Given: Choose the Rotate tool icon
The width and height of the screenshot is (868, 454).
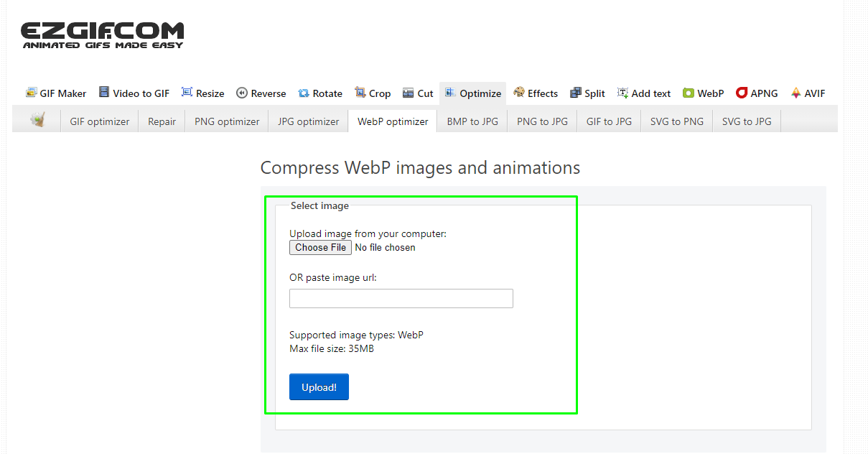Looking at the screenshot, I should tap(304, 93).
